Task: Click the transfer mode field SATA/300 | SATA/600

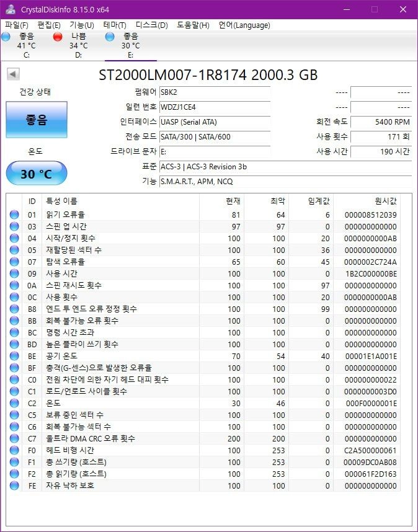Action: (x=215, y=137)
